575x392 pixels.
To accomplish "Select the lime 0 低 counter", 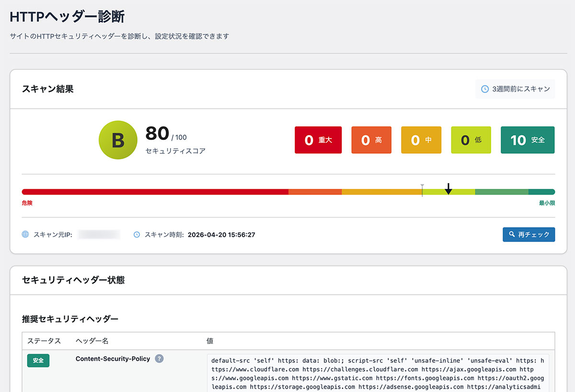I will point(471,140).
